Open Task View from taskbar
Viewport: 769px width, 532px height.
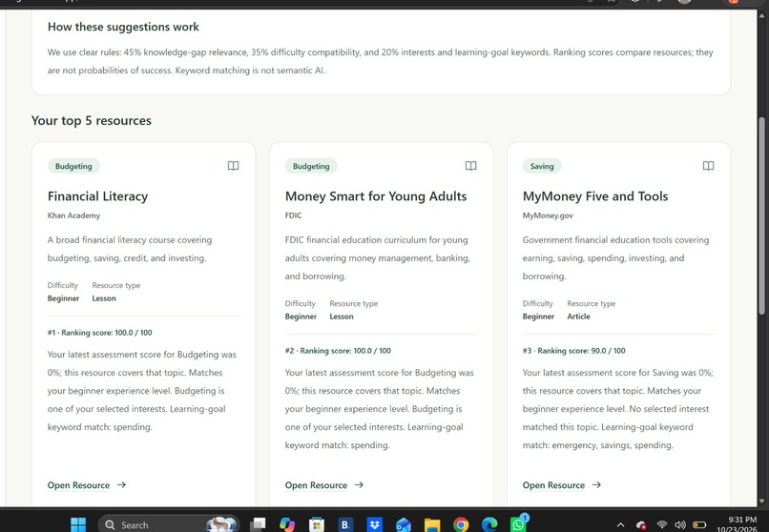tap(258, 524)
